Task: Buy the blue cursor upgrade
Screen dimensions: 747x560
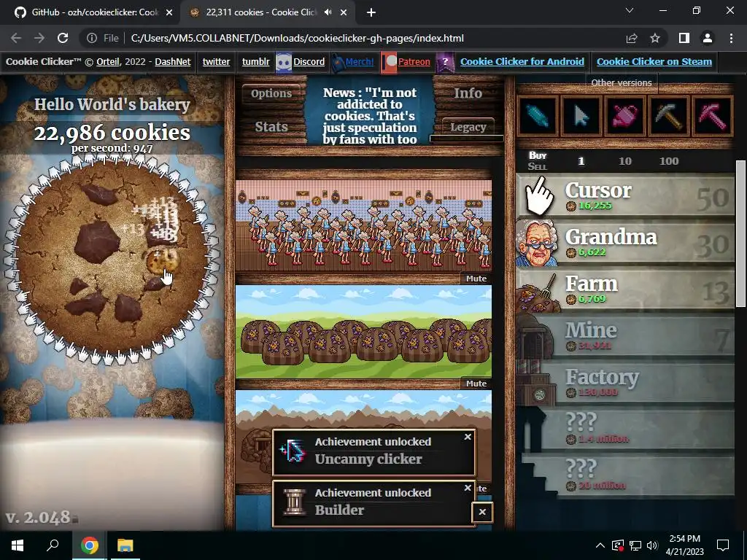Action: (581, 116)
